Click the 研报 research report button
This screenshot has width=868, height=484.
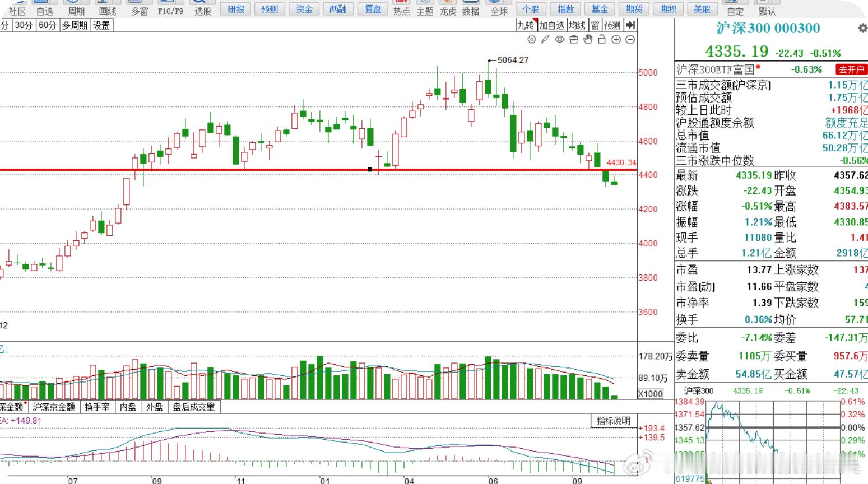pos(236,9)
